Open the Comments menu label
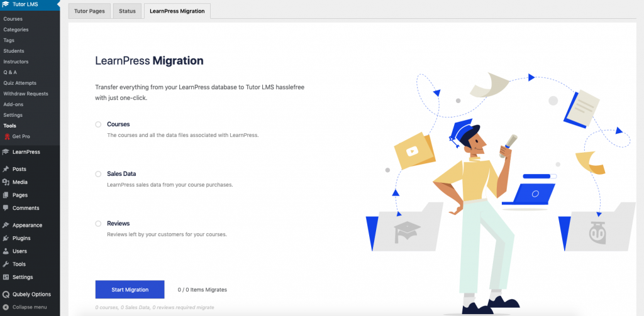 pyautogui.click(x=26, y=208)
